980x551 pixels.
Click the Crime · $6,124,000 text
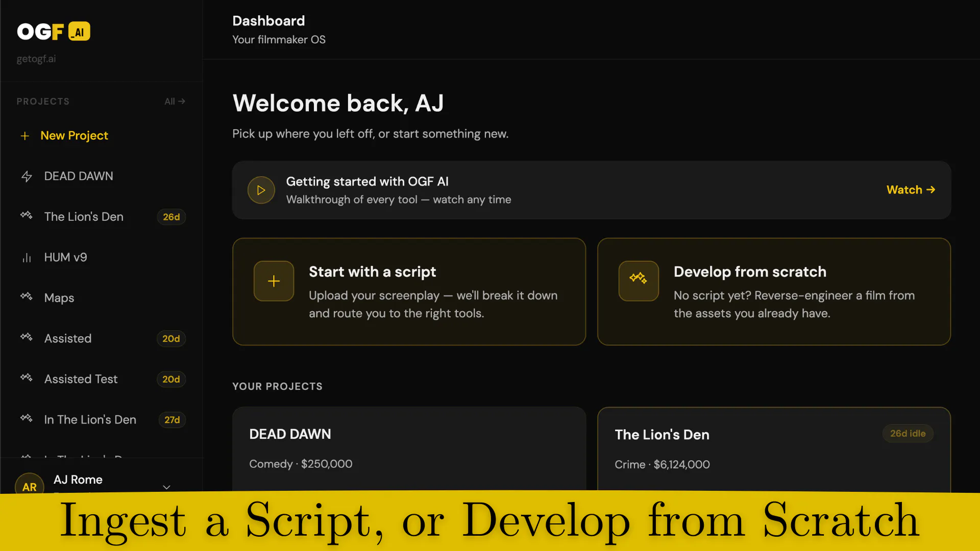coord(662,464)
